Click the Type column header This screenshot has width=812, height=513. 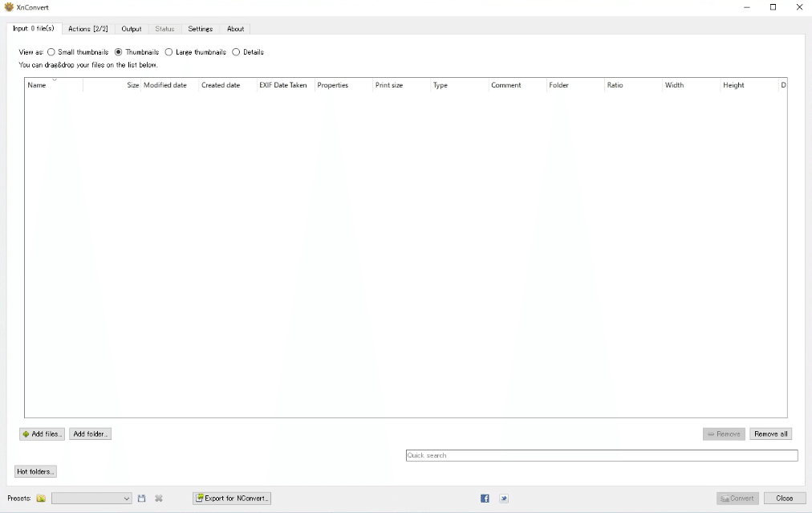[x=460, y=85]
